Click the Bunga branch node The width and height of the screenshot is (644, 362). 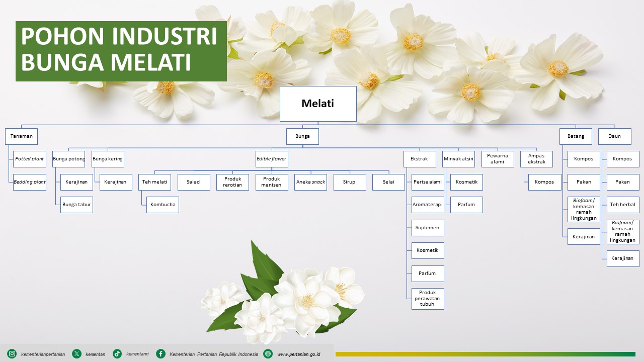(x=302, y=136)
